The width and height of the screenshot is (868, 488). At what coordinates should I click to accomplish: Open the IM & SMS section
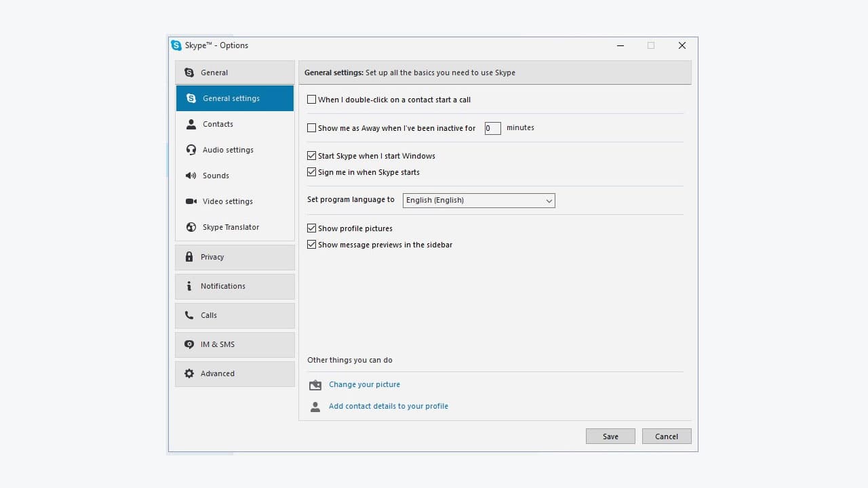point(217,344)
